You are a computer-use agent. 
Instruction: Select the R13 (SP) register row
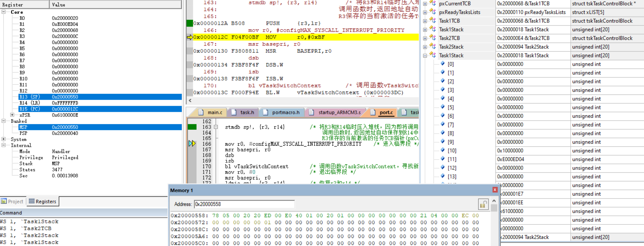100,97
